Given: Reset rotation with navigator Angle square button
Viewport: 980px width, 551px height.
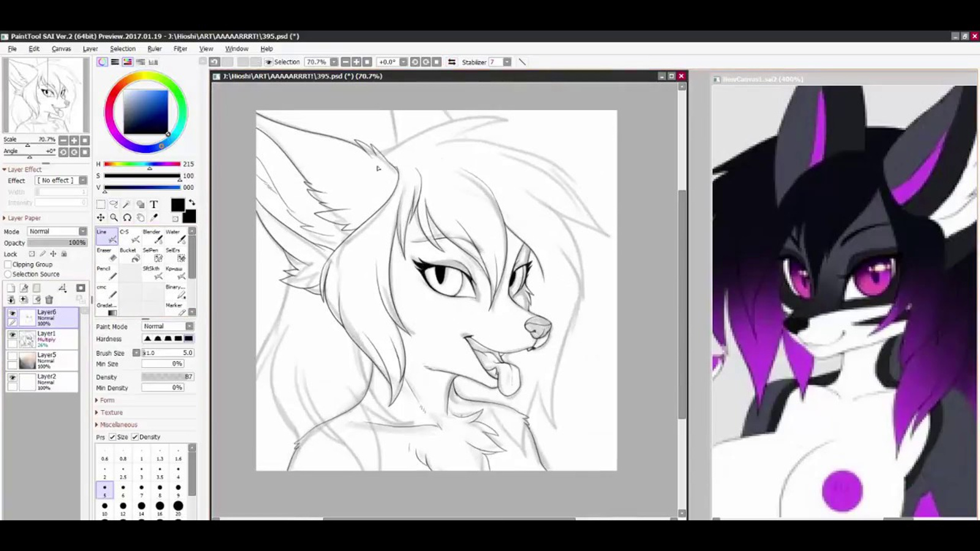Looking at the screenshot, I should pos(85,152).
